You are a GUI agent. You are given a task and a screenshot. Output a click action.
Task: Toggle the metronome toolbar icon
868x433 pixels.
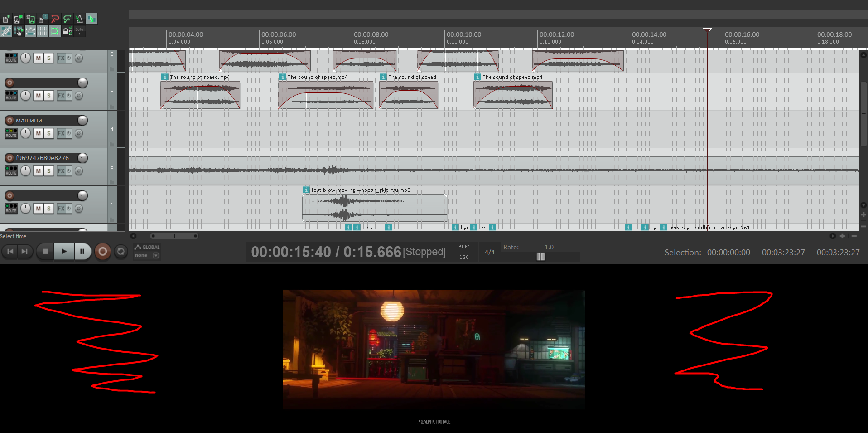[79, 19]
